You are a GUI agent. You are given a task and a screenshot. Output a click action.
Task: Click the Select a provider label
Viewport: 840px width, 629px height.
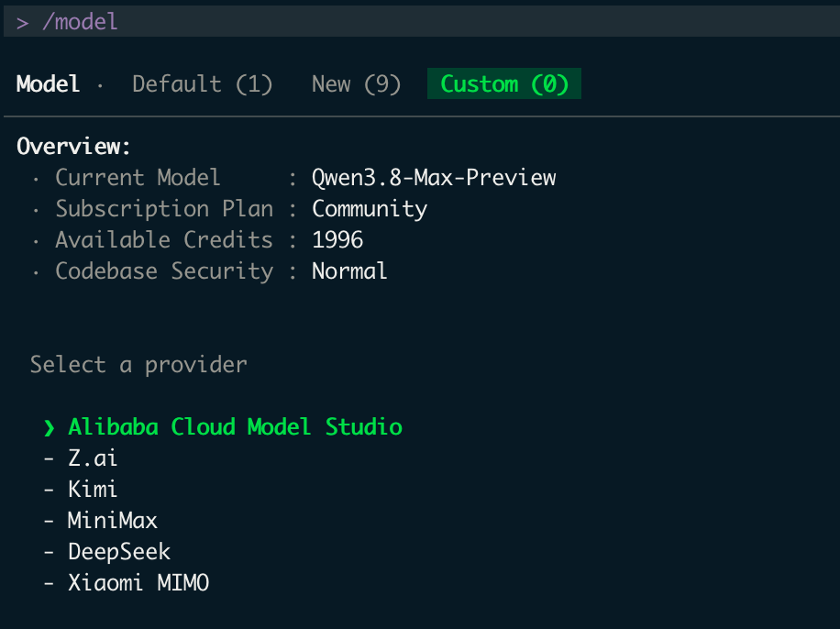pos(138,365)
